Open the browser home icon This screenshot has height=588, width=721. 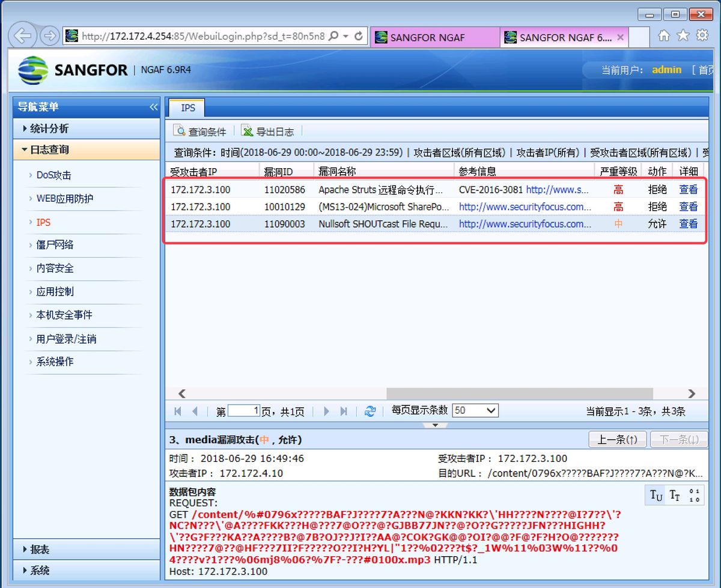[x=664, y=36]
